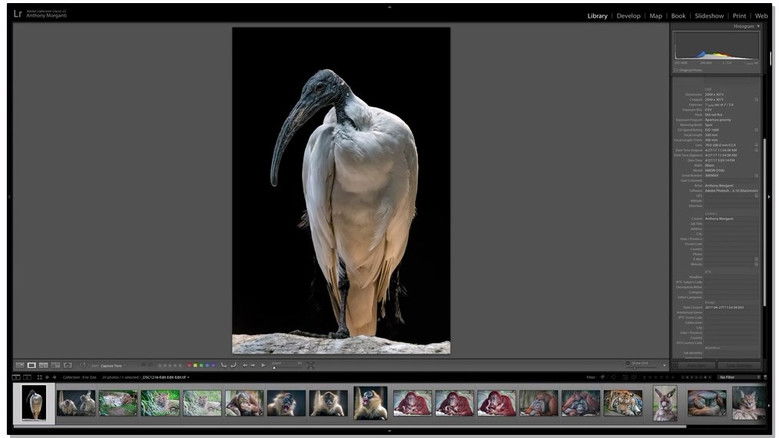Apply the red color label swatch
The width and height of the screenshot is (779, 438).
point(190,365)
